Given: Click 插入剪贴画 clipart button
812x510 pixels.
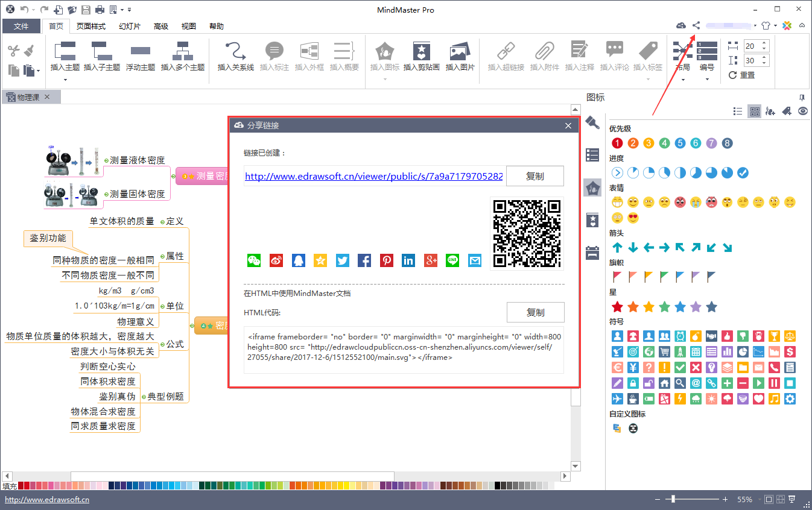Looking at the screenshot, I should (x=421, y=57).
